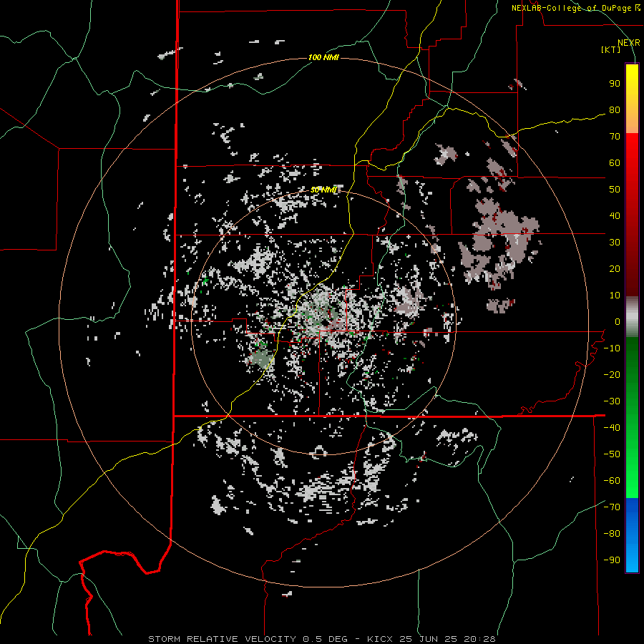Click the -20 scale value
The width and height of the screenshot is (644, 644).
click(x=612, y=374)
